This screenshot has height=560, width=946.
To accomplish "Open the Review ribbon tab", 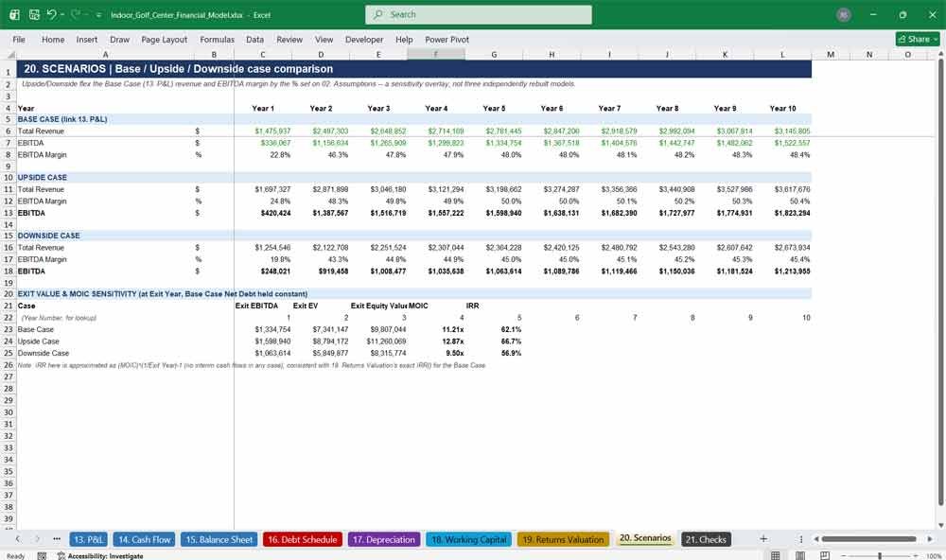I will click(x=289, y=39).
